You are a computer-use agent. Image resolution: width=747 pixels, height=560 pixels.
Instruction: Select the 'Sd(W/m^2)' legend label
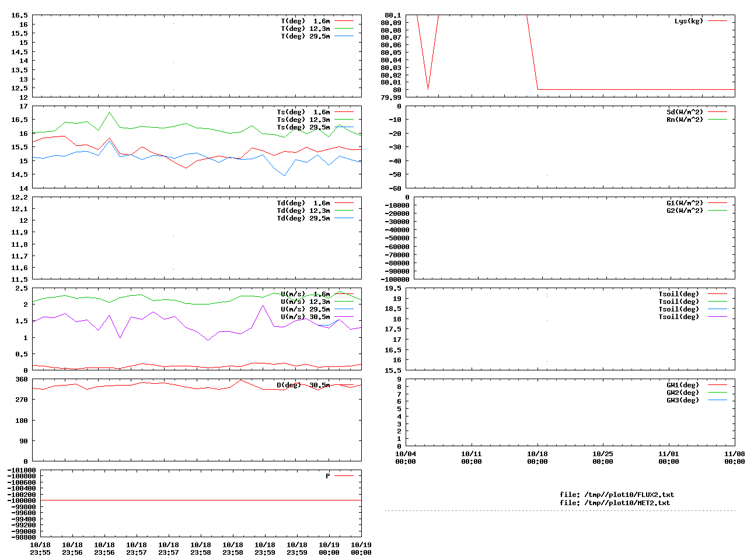coord(685,112)
